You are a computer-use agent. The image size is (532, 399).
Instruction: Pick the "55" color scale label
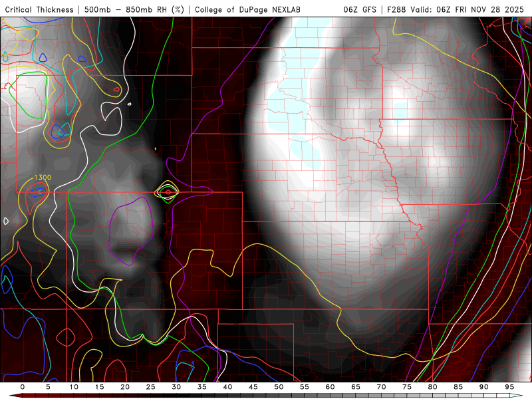[305, 387]
